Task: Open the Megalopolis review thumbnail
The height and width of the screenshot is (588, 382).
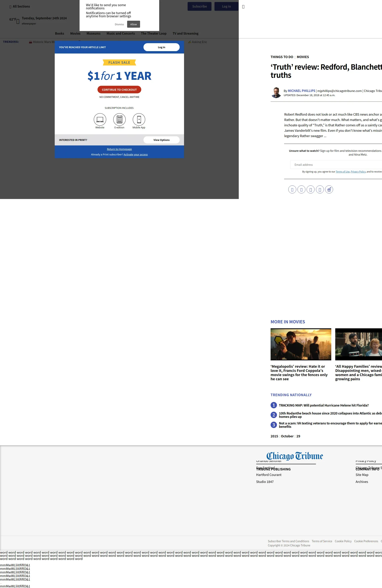Action: (301, 344)
